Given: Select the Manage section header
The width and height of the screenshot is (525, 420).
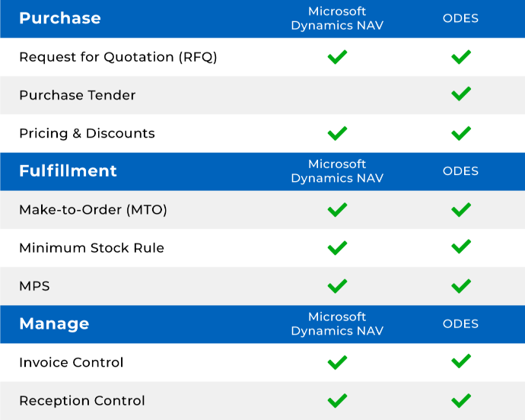Looking at the screenshot, I should 54,324.
